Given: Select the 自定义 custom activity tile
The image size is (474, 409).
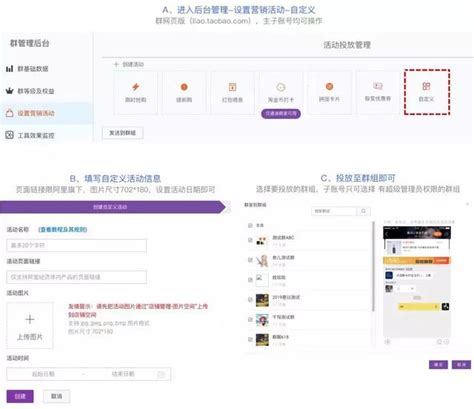Looking at the screenshot, I should coord(426,92).
